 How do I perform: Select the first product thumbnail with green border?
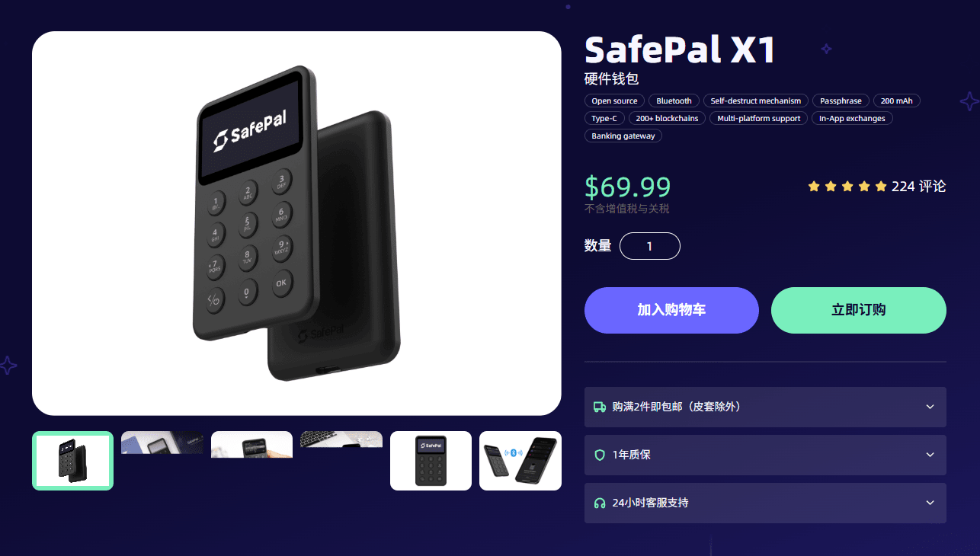[x=72, y=461]
